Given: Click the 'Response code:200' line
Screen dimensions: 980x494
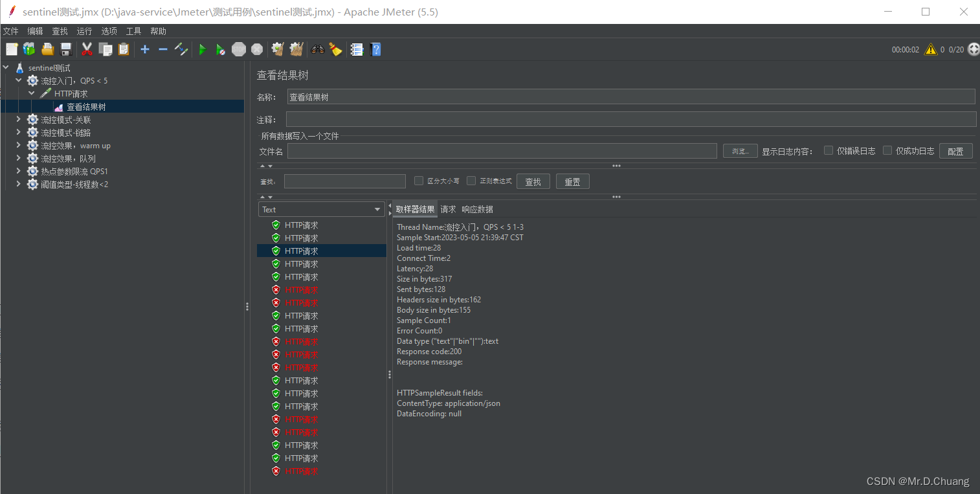Looking at the screenshot, I should tap(429, 352).
